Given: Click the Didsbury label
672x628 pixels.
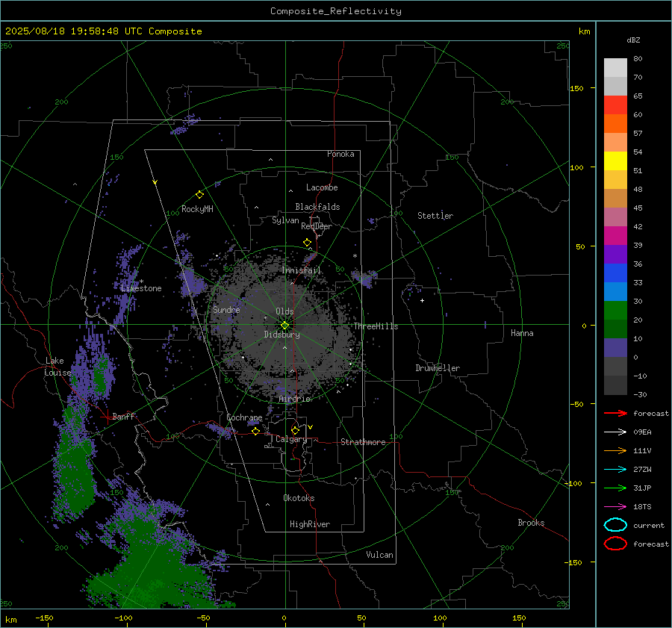Looking at the screenshot, I should tap(281, 335).
